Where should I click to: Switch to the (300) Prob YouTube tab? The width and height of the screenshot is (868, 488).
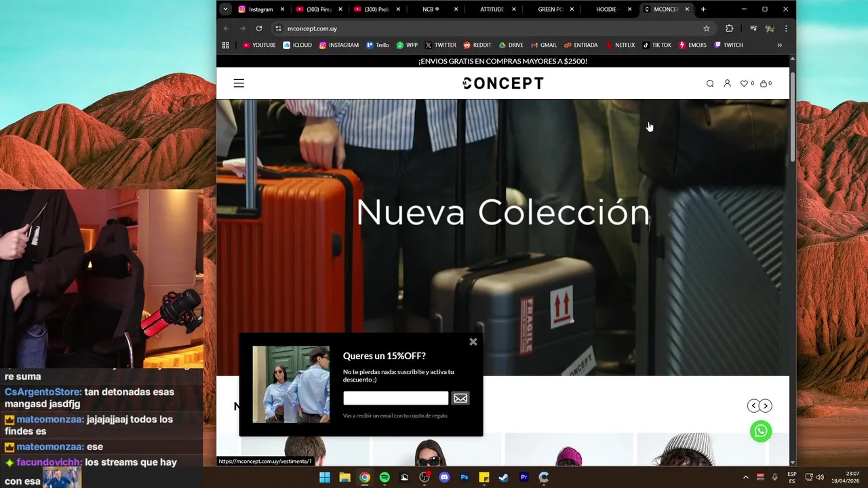377,9
